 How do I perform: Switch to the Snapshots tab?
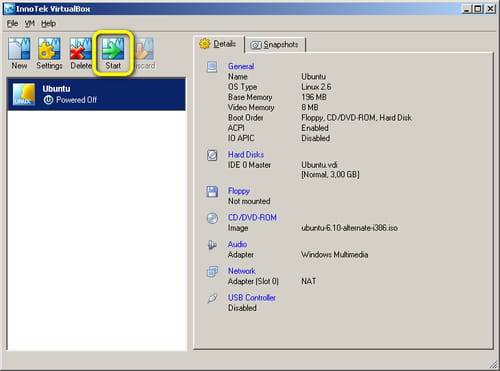[275, 45]
